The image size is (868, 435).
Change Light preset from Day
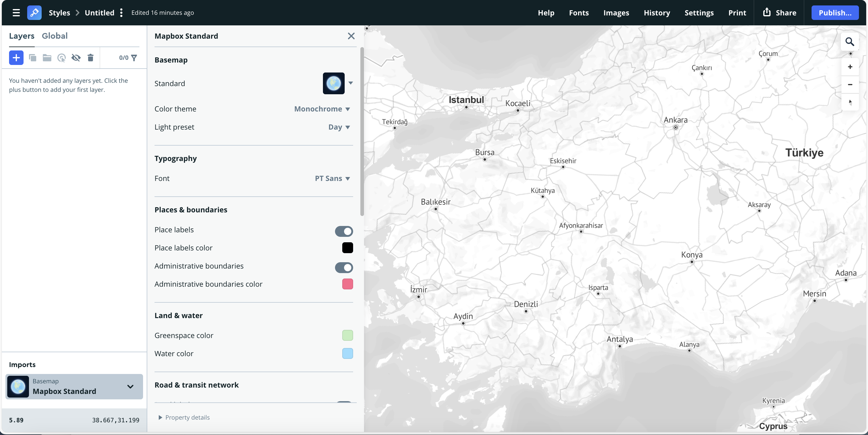coord(338,127)
